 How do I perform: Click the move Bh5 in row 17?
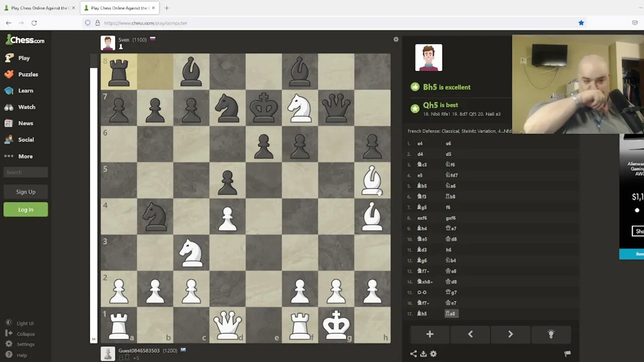click(422, 314)
